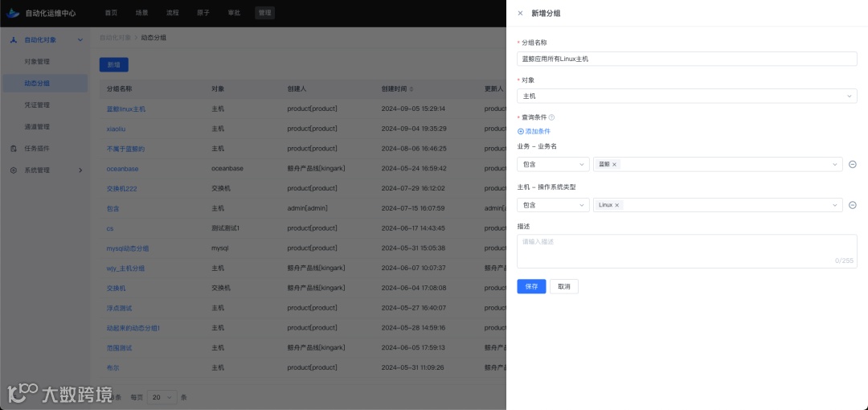Open the 交换机222 group link
This screenshot has width=868, height=410.
122,188
